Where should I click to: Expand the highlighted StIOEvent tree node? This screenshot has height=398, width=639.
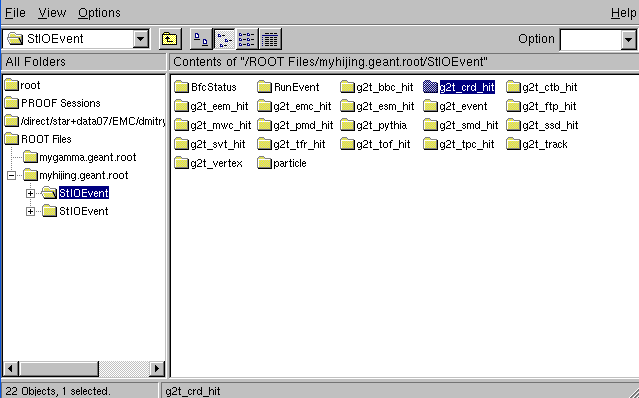[30, 194]
